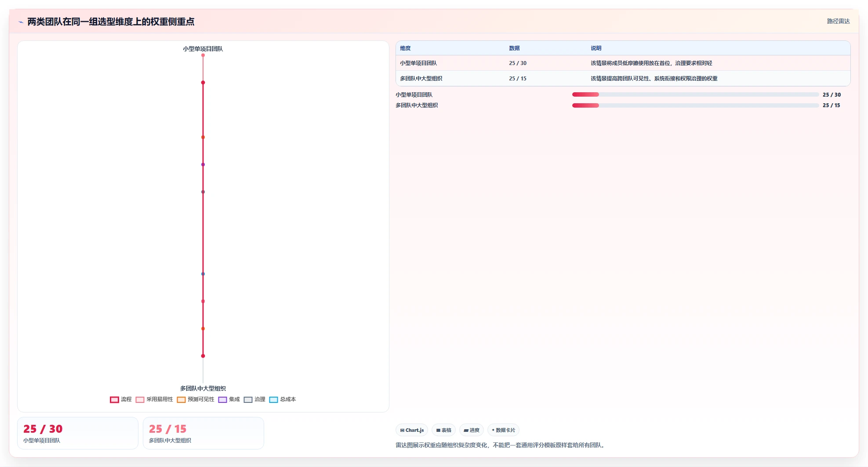Click the 表格 chip

coord(443,430)
